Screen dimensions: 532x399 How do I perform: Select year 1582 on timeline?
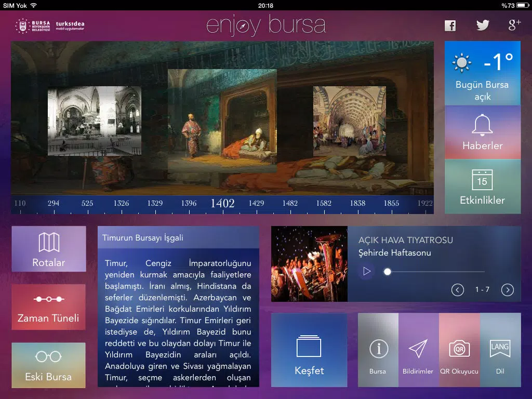coord(324,203)
